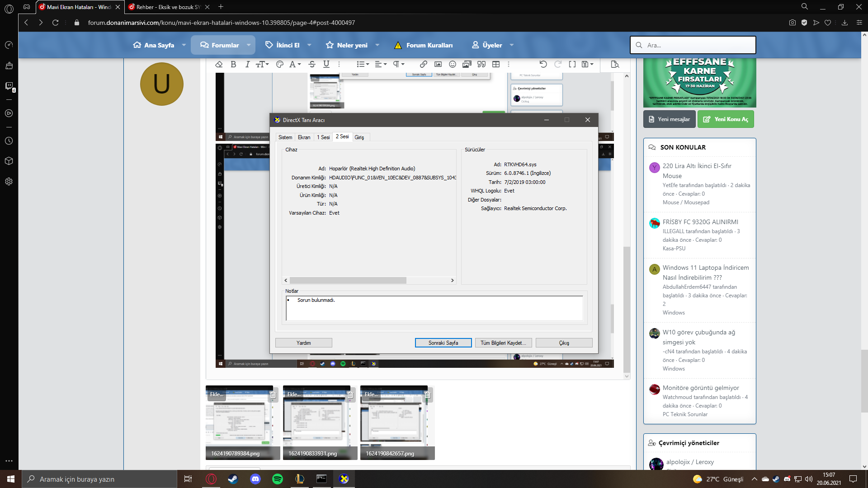
Task: Click the Sonraki Sayfa button
Action: coord(443,343)
